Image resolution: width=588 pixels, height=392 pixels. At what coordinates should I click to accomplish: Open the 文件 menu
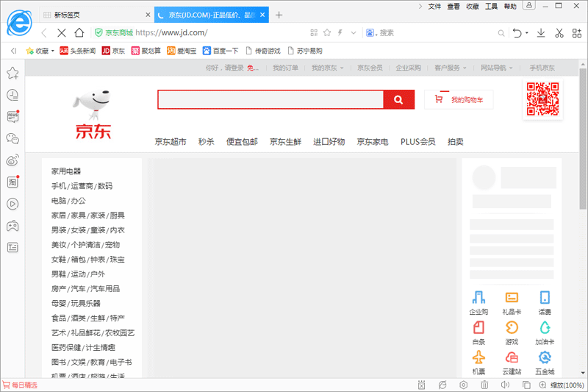click(x=434, y=7)
